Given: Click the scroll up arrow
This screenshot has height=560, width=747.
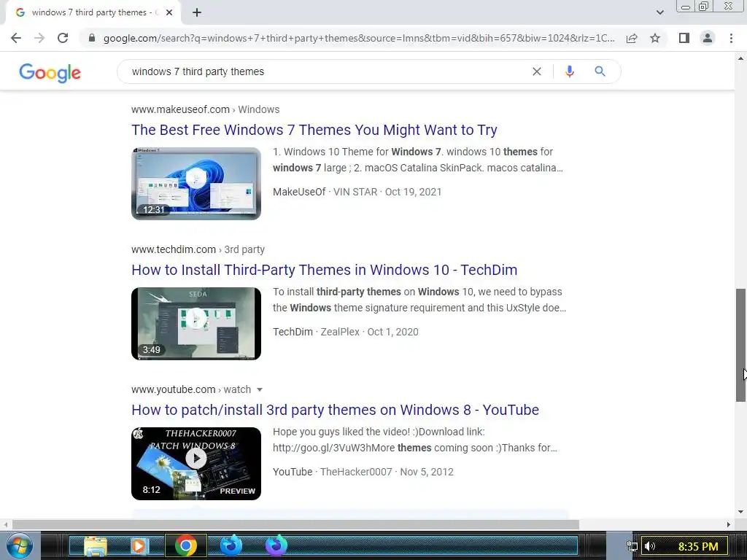Looking at the screenshot, I should click(740, 58).
